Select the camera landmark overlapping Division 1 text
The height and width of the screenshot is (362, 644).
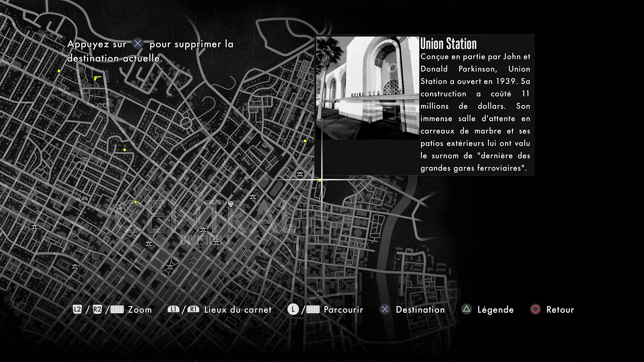(216, 243)
